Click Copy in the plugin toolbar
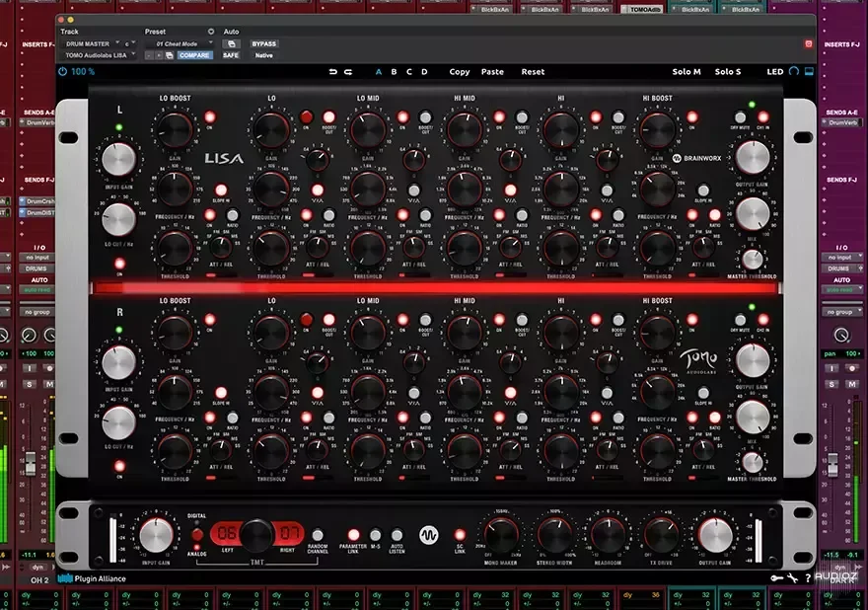The height and width of the screenshot is (610, 868). pyautogui.click(x=460, y=72)
